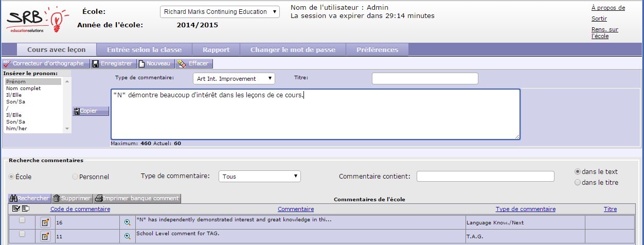Click Copier to insert the pronoun
Screen dimensions: 644x245
click(91, 111)
